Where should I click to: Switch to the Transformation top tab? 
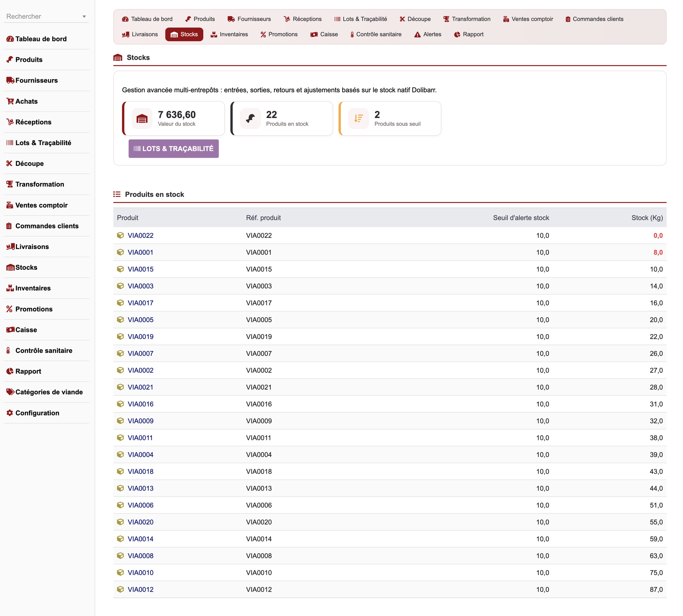pos(467,19)
